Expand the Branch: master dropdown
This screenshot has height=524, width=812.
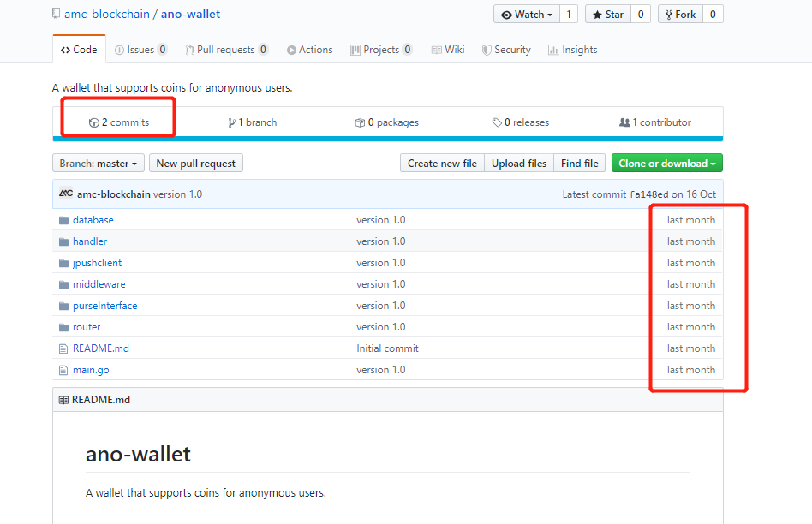point(99,163)
